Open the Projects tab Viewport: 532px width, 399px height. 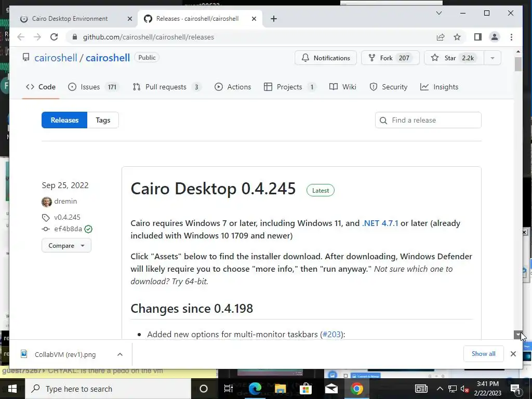[290, 87]
